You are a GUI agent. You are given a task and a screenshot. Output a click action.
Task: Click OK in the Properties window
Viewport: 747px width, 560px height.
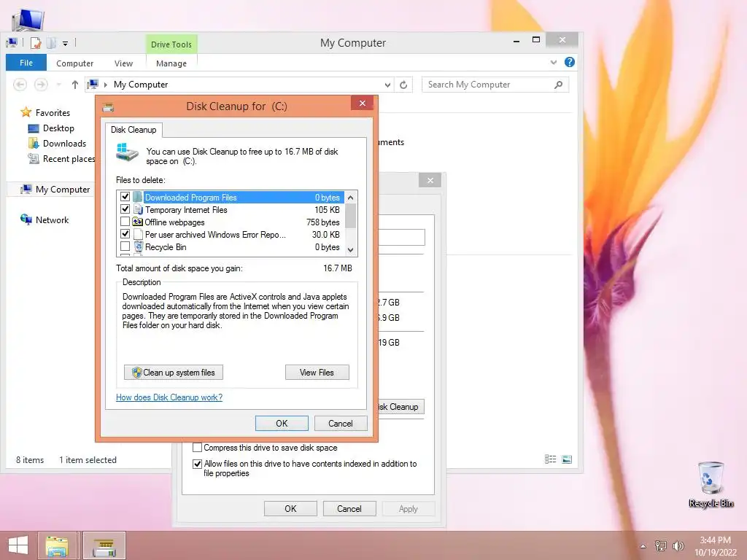(x=290, y=508)
